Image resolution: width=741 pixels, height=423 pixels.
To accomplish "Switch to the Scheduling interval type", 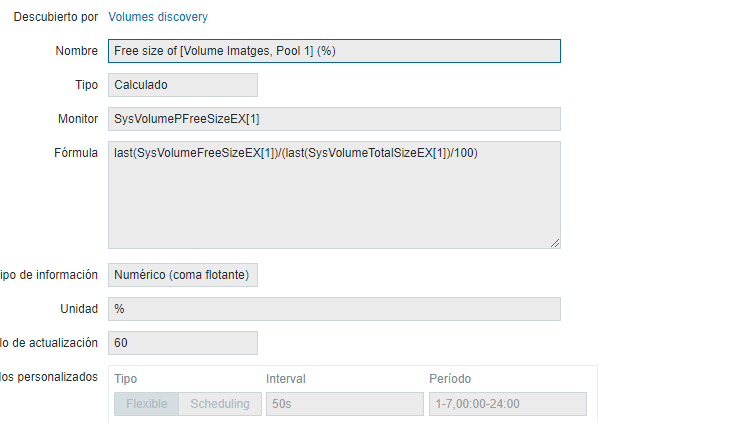I will coord(220,404).
